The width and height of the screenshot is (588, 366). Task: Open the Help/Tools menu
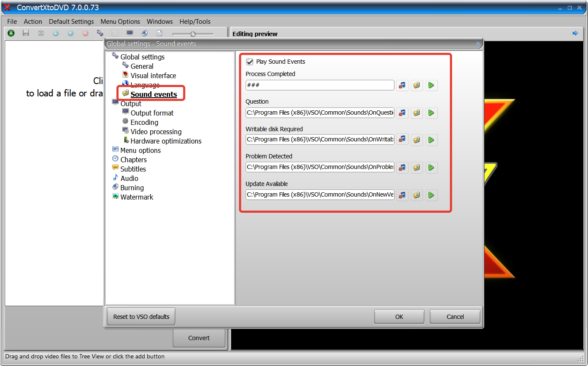(x=195, y=21)
